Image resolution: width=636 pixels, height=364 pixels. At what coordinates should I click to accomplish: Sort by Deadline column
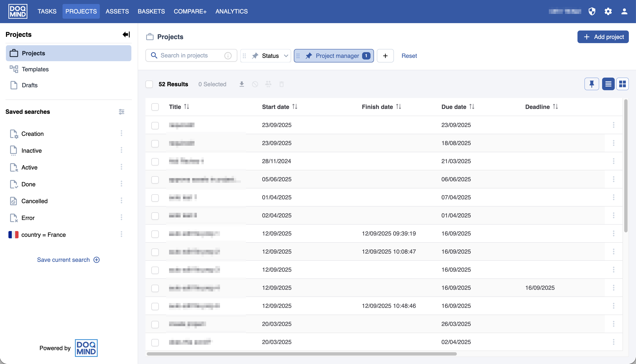coord(555,107)
